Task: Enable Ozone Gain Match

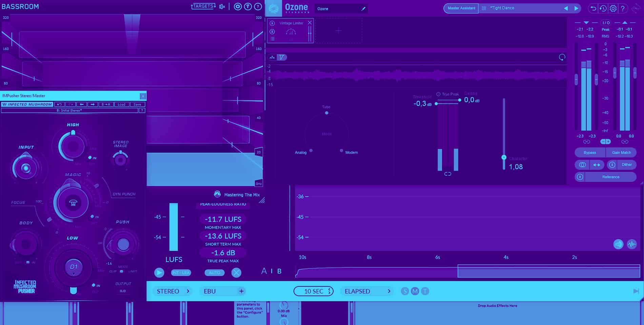Action: (x=621, y=153)
